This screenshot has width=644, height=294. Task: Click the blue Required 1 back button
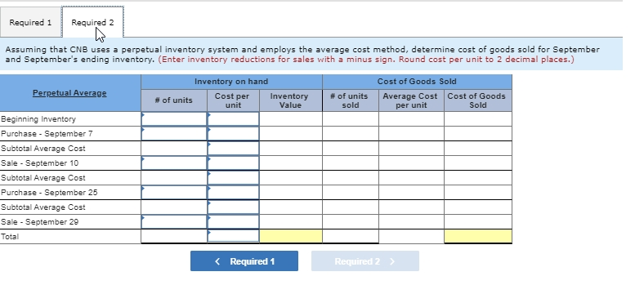(244, 261)
